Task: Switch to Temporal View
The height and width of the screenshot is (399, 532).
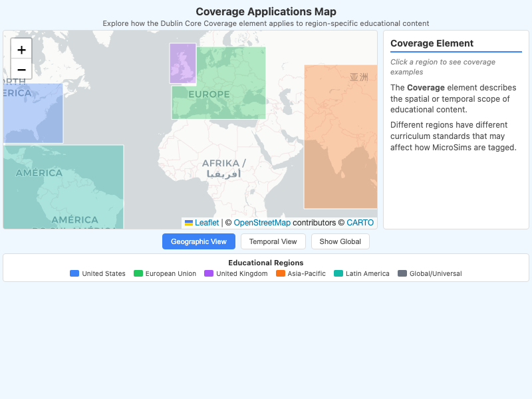Action: (x=273, y=241)
